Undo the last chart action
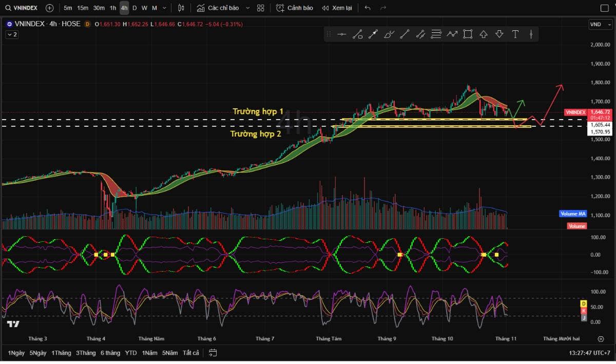 click(x=368, y=8)
